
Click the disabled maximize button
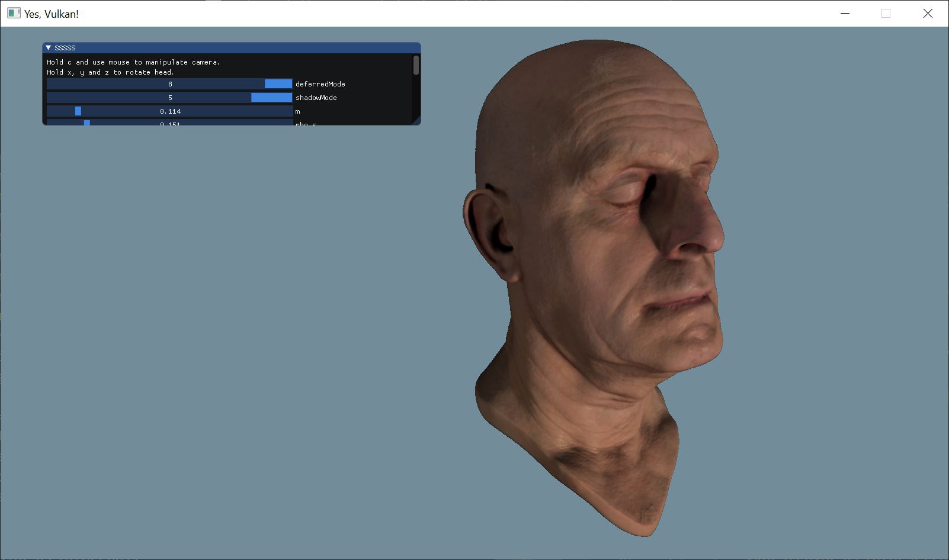886,13
